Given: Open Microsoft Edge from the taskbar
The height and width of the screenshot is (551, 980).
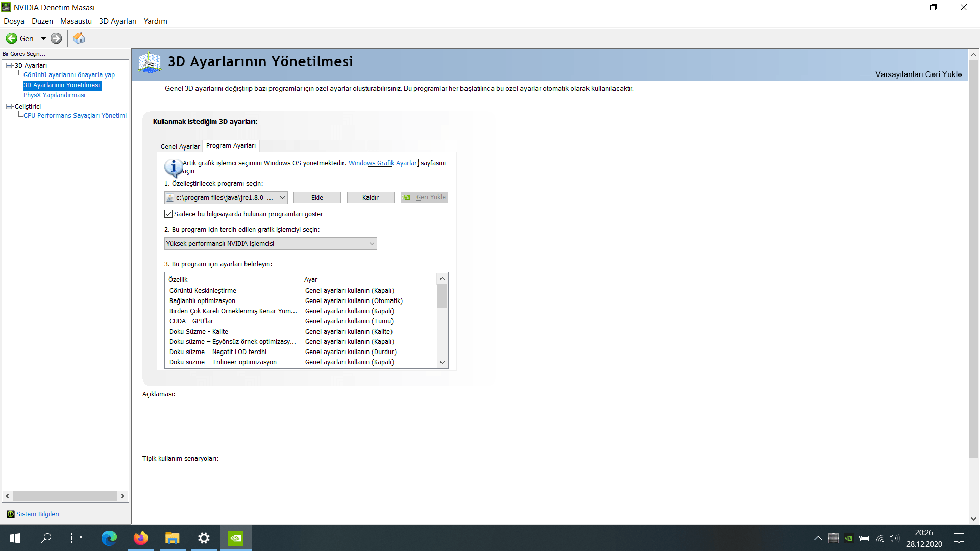Looking at the screenshot, I should [109, 538].
